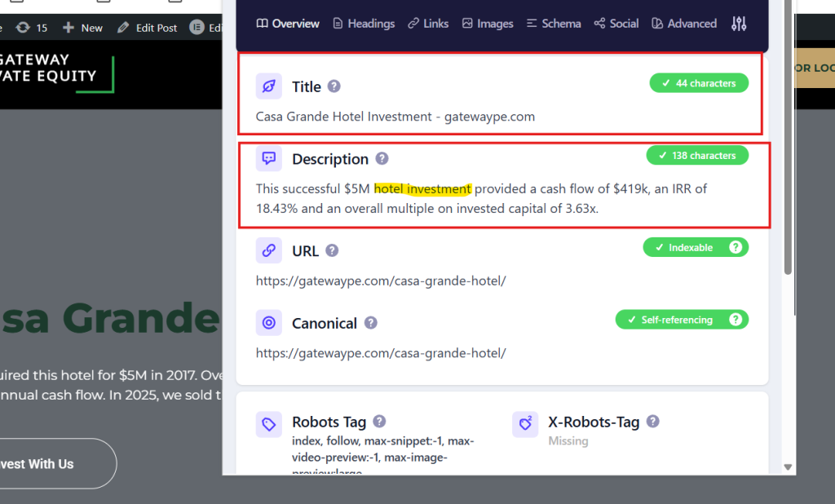This screenshot has width=835, height=504.
Task: Open the Links tab
Action: [428, 24]
